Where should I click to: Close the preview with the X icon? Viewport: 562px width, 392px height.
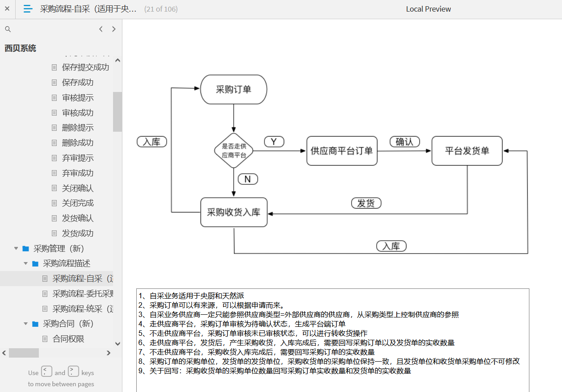tap(7, 8)
